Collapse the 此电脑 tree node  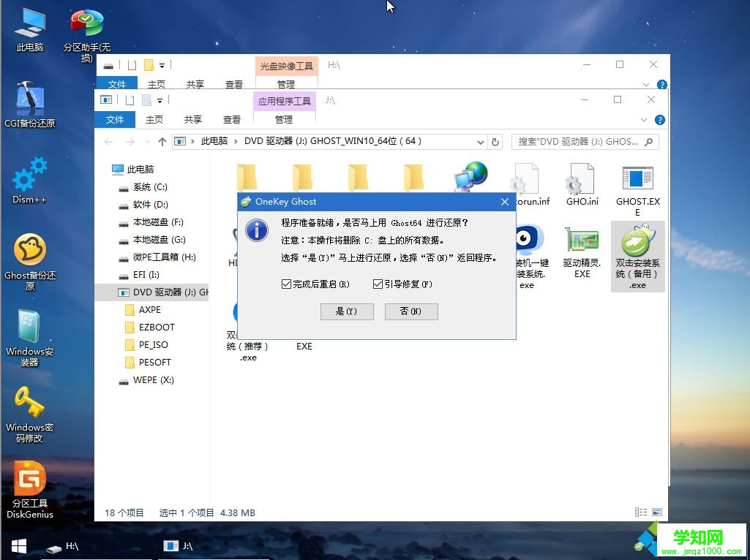pos(108,169)
